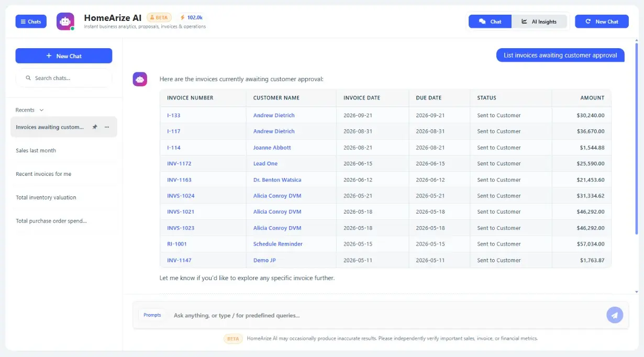Open invoice I-117

[x=174, y=131]
